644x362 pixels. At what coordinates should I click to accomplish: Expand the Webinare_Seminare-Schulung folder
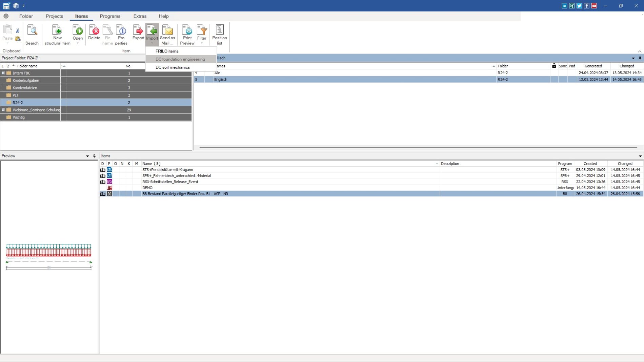[3, 110]
